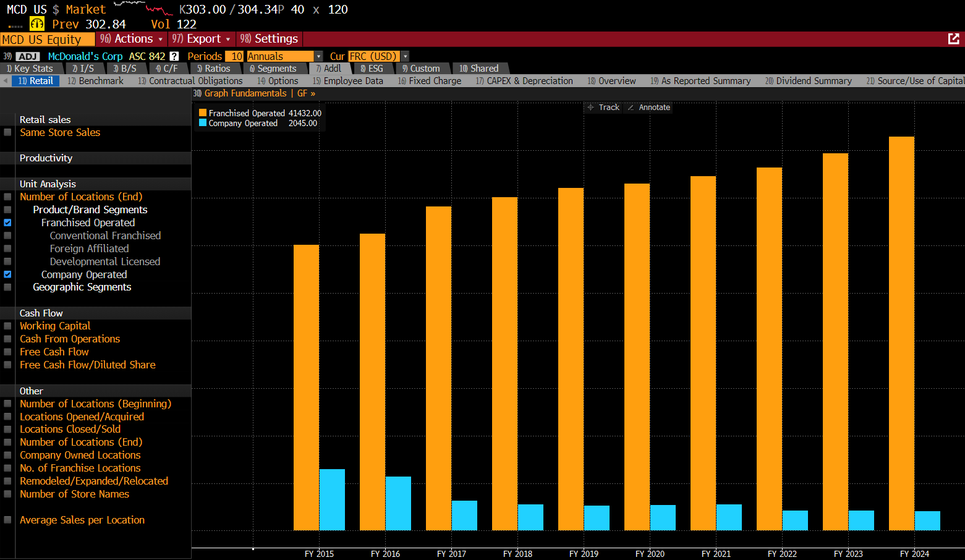This screenshot has height=560, width=965.
Task: Switch to the Key Stats tab
Action: click(x=30, y=69)
